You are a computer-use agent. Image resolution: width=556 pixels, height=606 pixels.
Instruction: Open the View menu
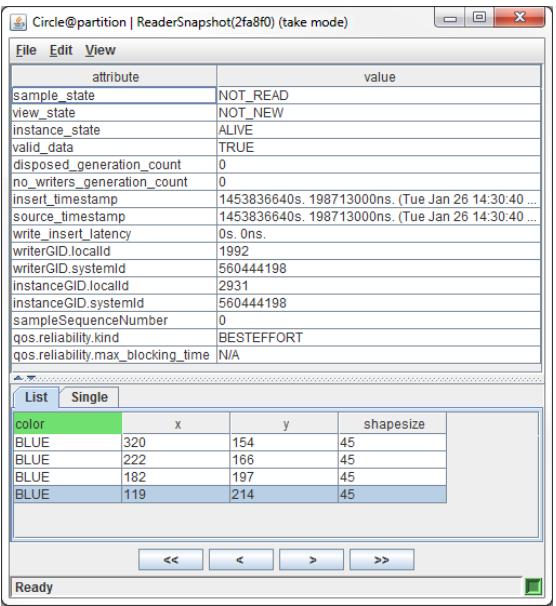pos(100,50)
